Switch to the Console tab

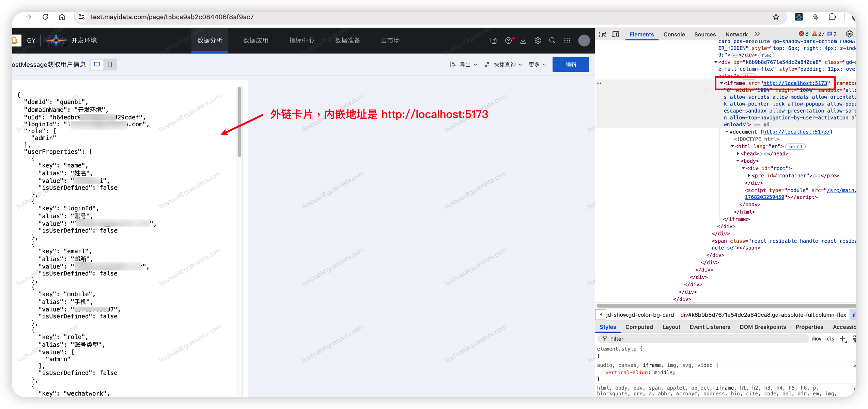[674, 34]
